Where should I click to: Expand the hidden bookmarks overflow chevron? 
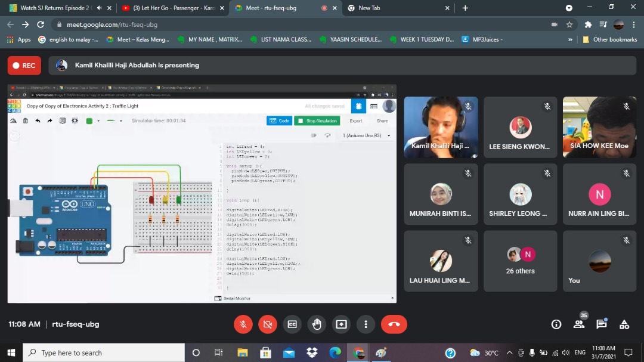point(571,39)
